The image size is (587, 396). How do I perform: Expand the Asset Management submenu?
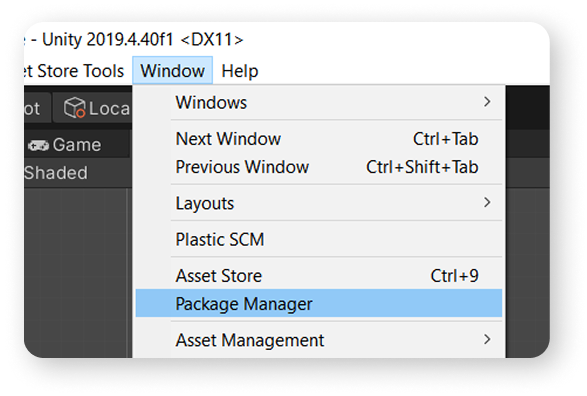pos(319,340)
